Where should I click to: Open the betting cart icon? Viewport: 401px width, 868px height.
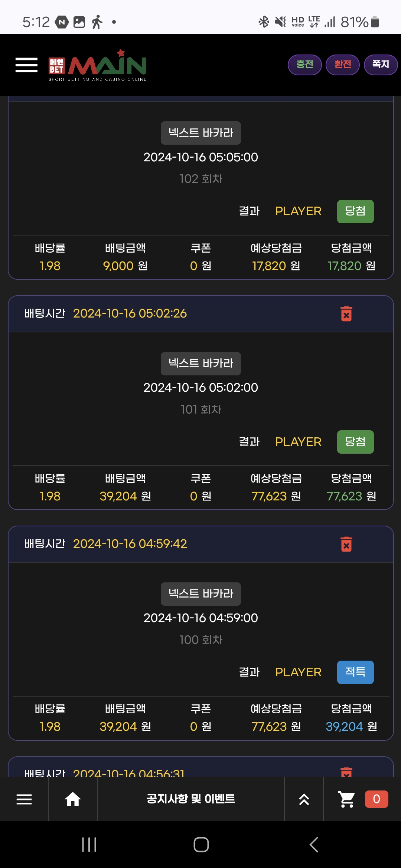(x=346, y=799)
